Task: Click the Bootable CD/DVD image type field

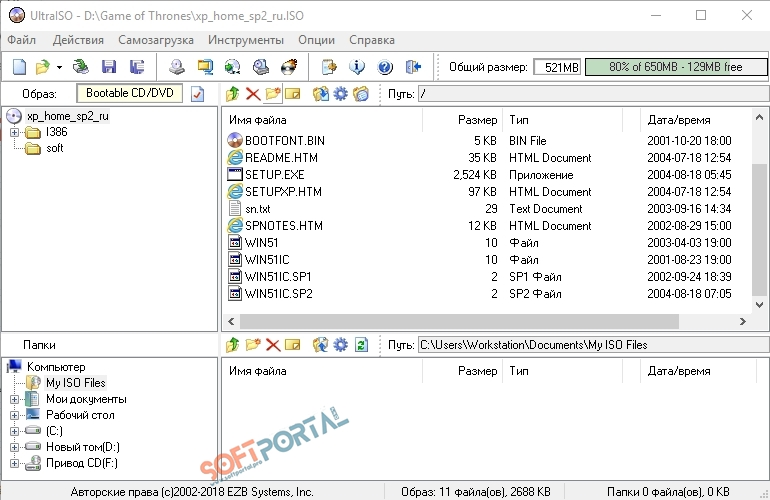Action: [130, 93]
